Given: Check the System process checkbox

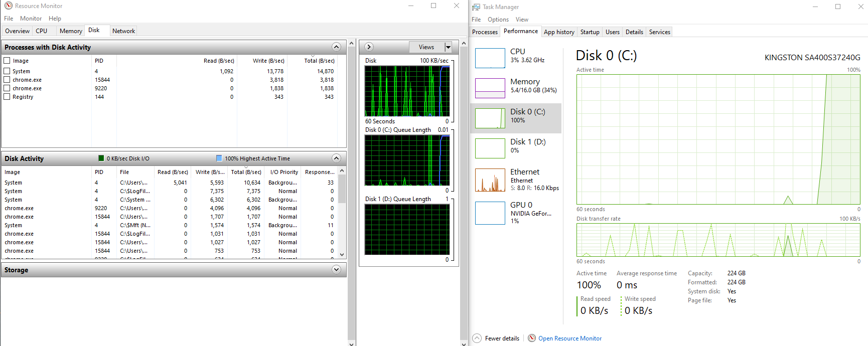Looking at the screenshot, I should coord(7,71).
